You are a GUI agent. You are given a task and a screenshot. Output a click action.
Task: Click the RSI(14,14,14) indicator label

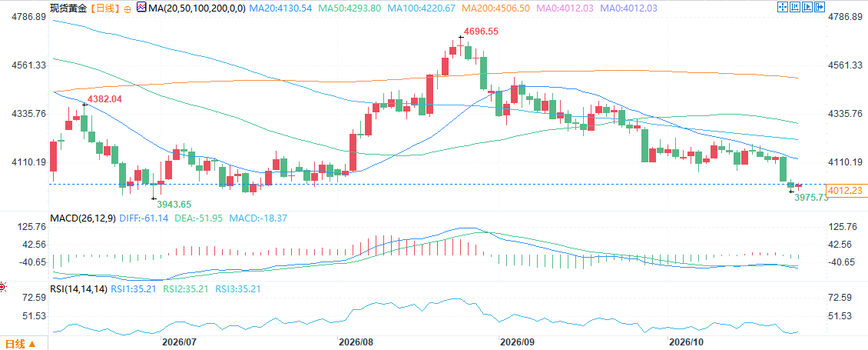tap(78, 289)
